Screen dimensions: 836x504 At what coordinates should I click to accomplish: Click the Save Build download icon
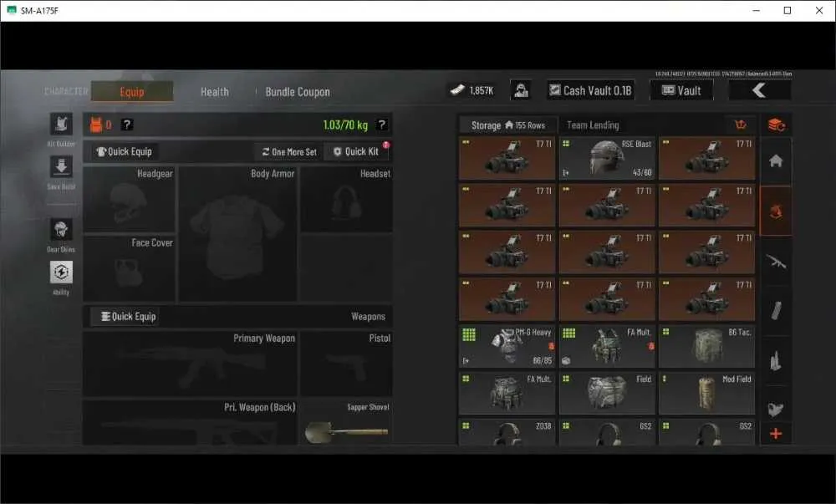tap(61, 167)
